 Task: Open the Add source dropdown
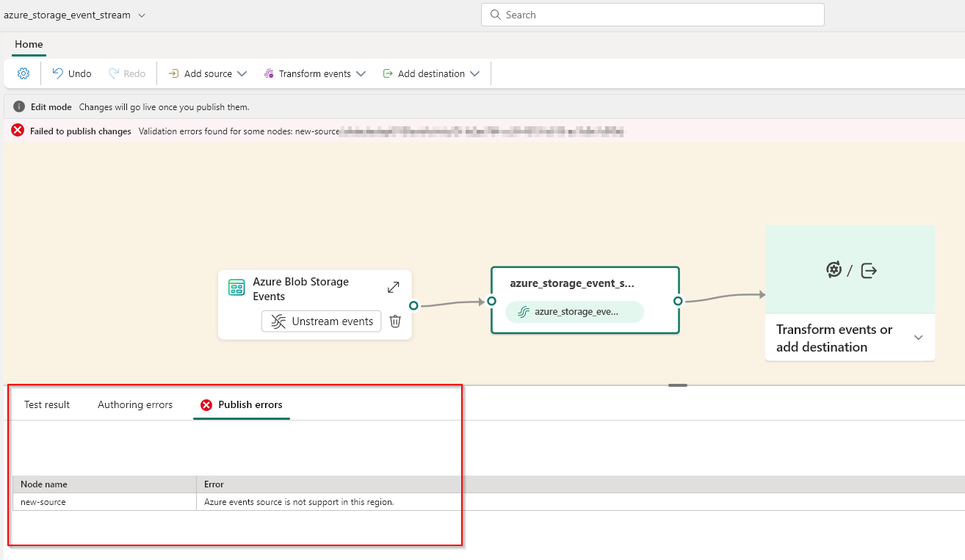click(207, 73)
